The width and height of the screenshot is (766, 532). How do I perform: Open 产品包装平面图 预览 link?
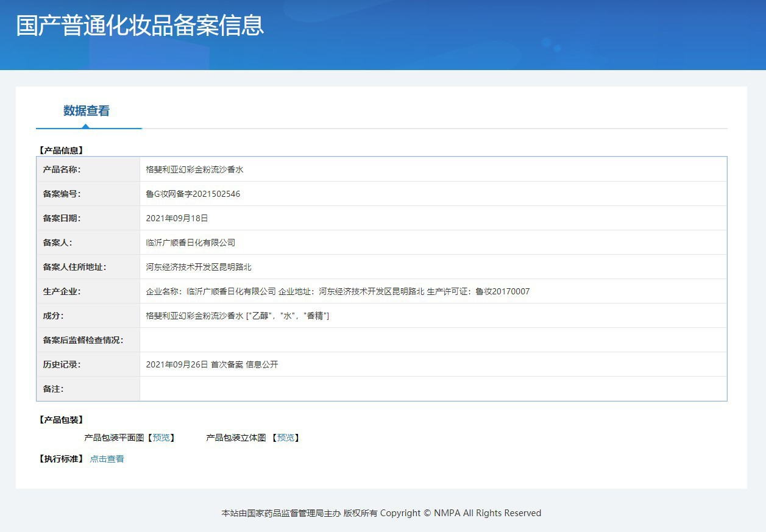point(161,438)
